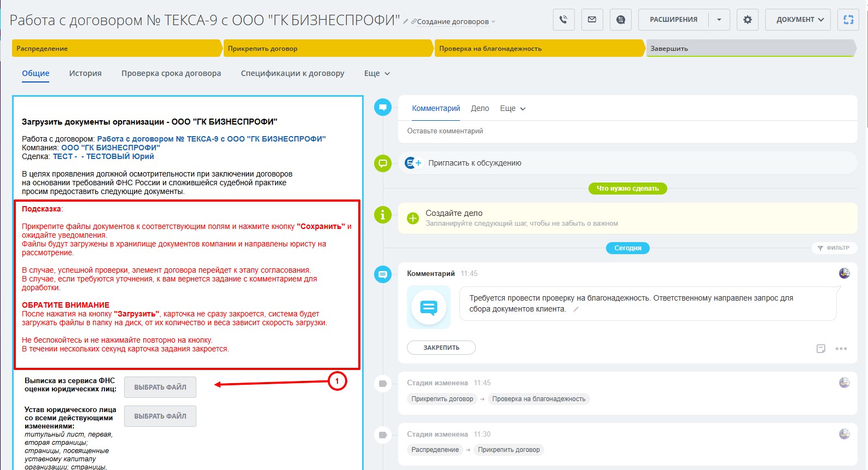Click pencil icon to edit contract title

[x=405, y=22]
